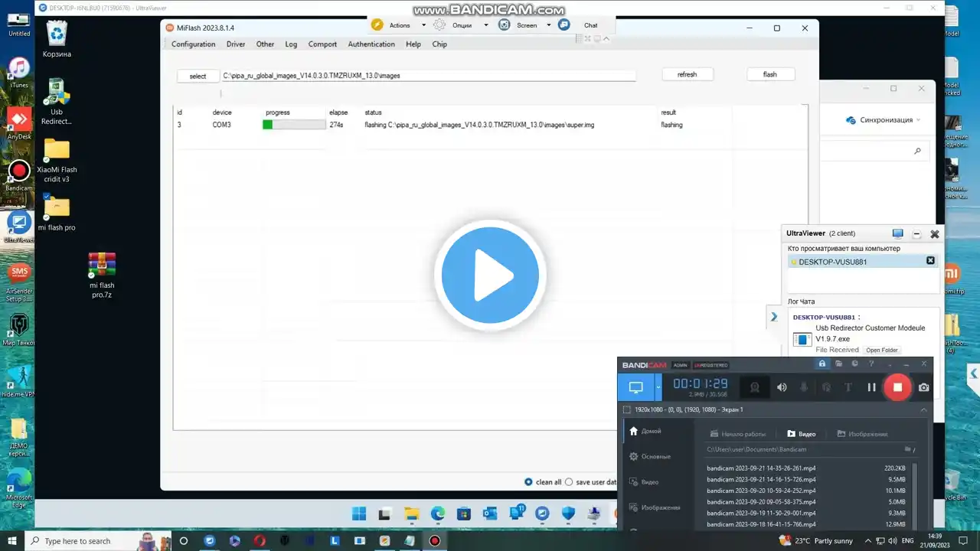The width and height of the screenshot is (980, 551).
Task: Click the Bandicam lock icon
Action: point(822,364)
